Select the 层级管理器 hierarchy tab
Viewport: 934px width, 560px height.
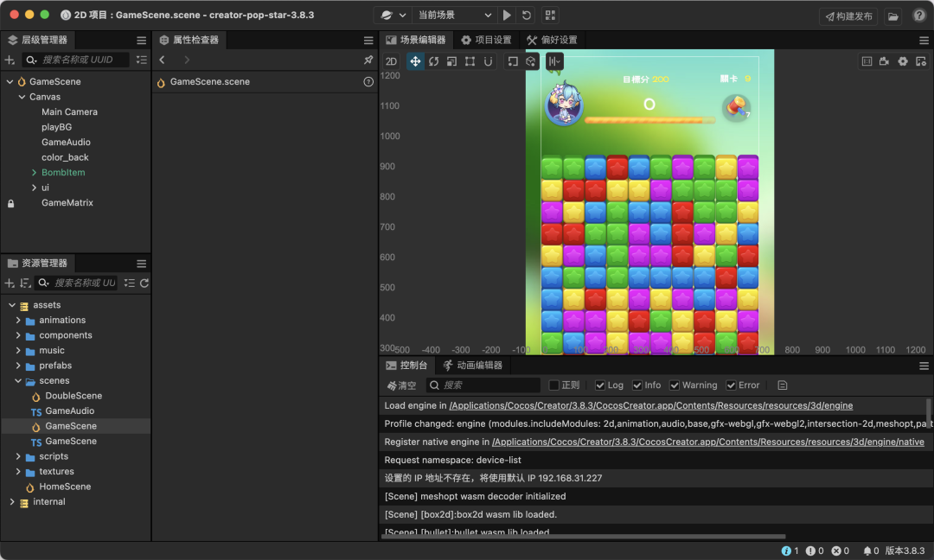click(37, 40)
